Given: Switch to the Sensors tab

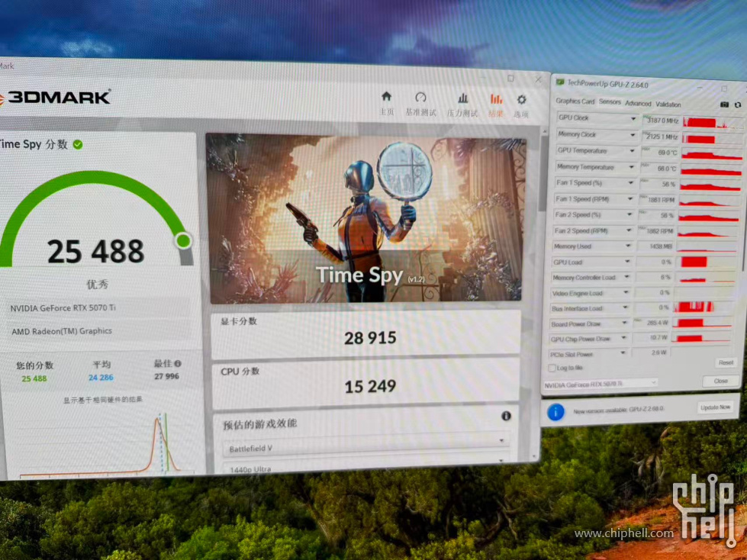Looking at the screenshot, I should pos(610,102).
